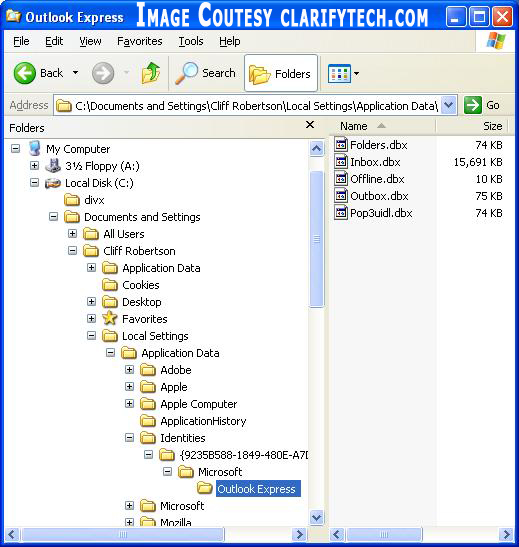
Task: Close the Folders pane with X
Action: tap(310, 125)
